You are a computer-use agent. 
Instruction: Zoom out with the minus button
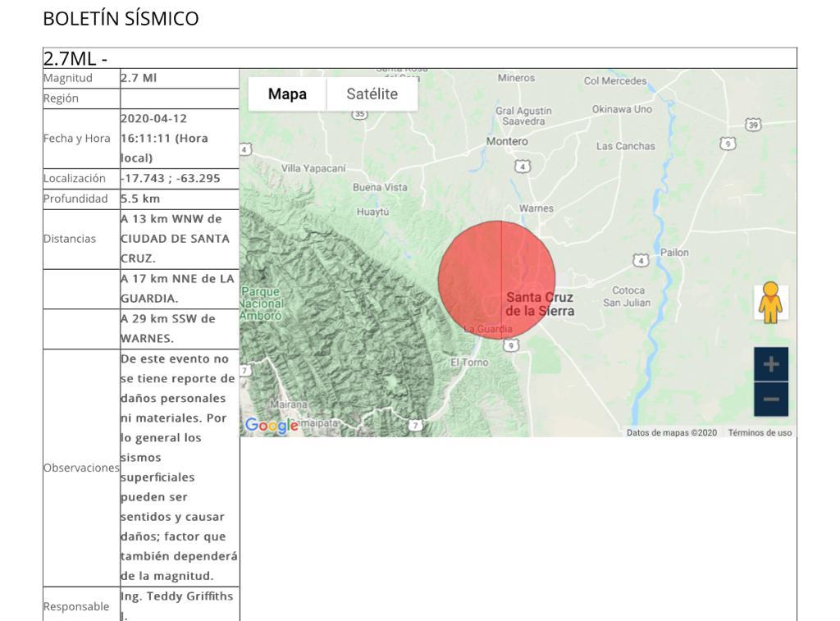tap(771, 400)
